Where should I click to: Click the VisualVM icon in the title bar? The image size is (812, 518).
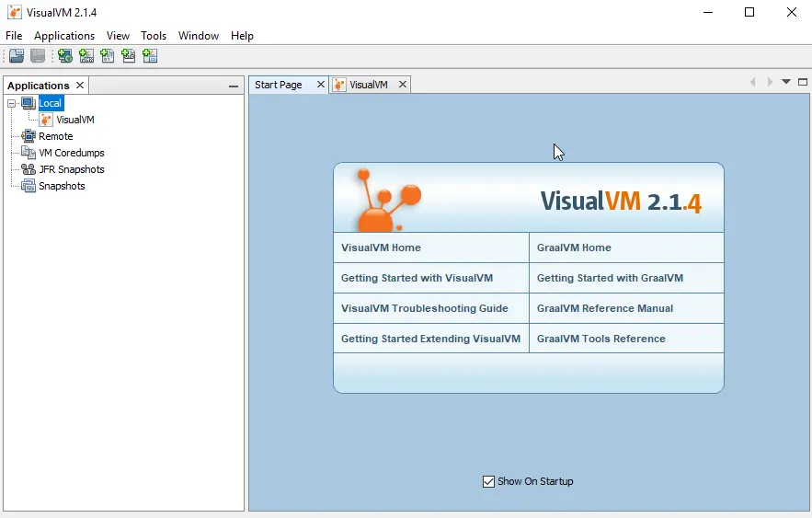15,13
